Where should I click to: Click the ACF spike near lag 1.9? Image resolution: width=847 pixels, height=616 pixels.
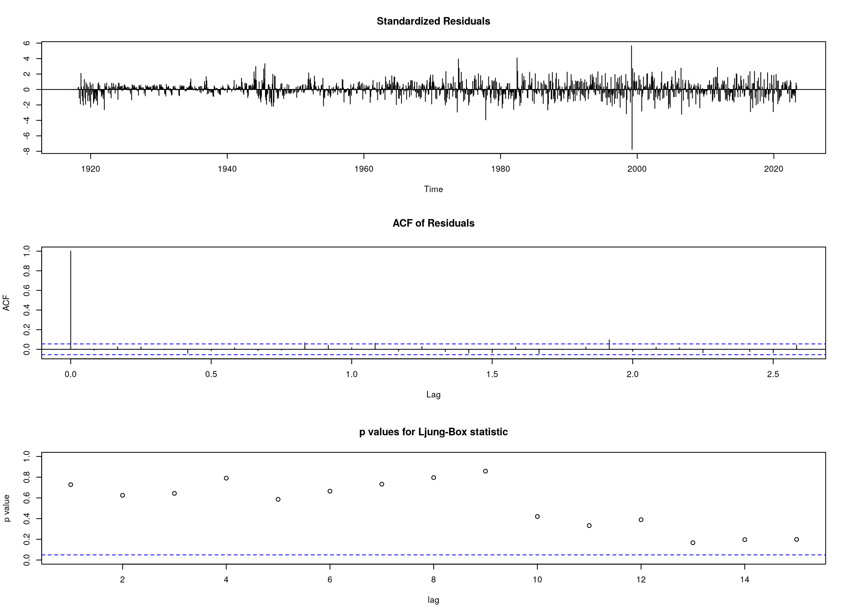(x=609, y=344)
